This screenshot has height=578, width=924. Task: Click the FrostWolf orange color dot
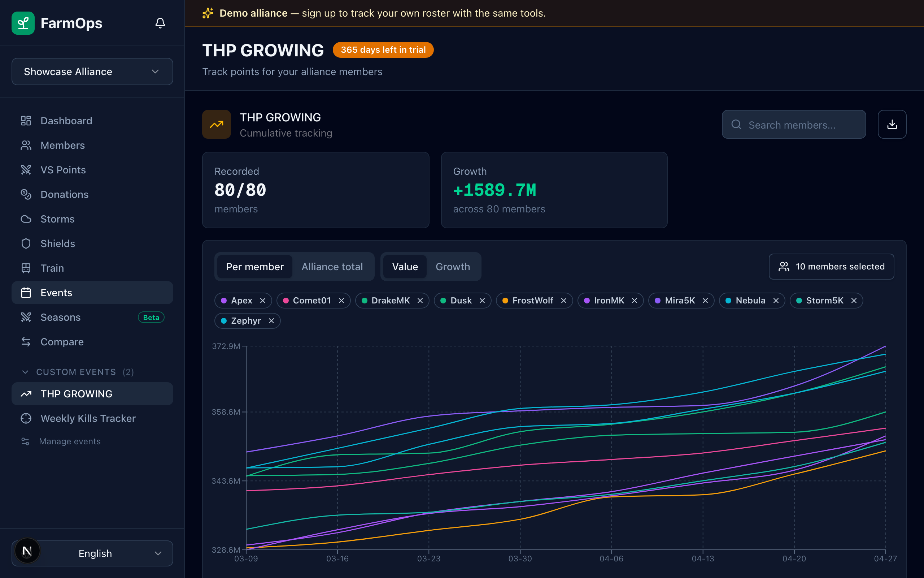coord(505,301)
